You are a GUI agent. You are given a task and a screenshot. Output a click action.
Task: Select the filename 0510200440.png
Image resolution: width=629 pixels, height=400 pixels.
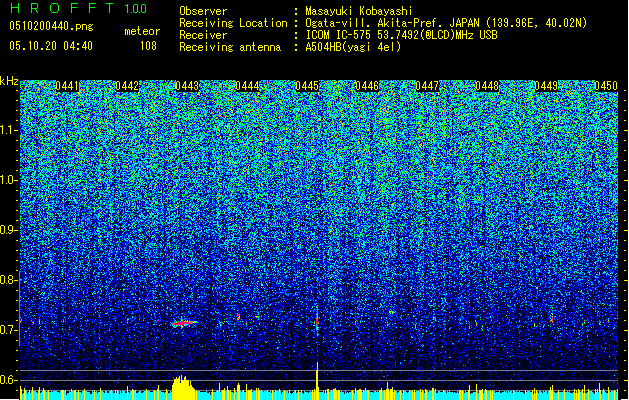[x=51, y=26]
